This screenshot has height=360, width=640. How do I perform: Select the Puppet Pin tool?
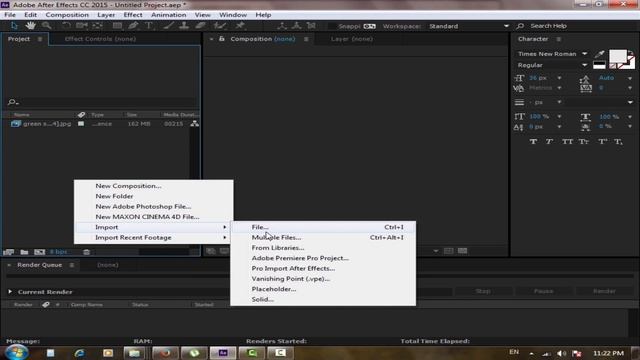pos(240,26)
